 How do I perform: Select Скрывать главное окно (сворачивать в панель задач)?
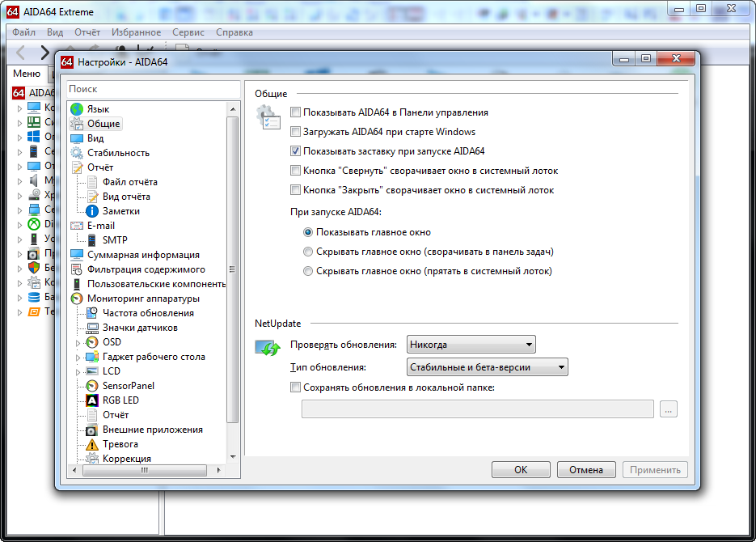point(308,252)
